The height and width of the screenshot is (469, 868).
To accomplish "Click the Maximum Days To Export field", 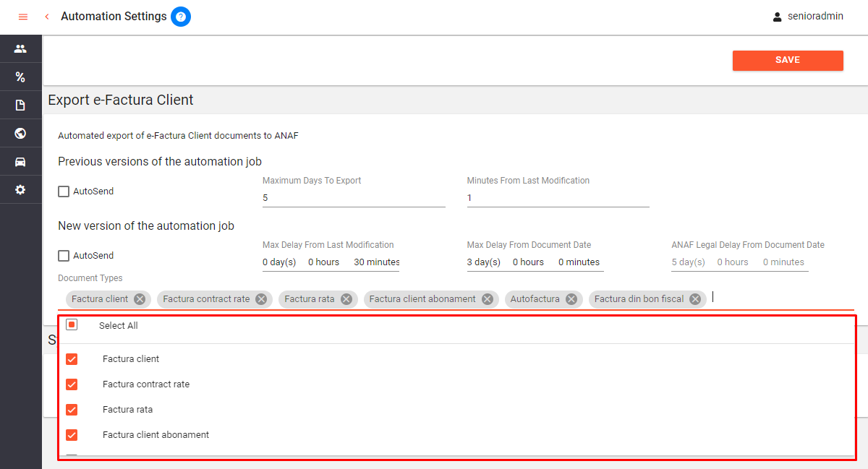I will 354,198.
